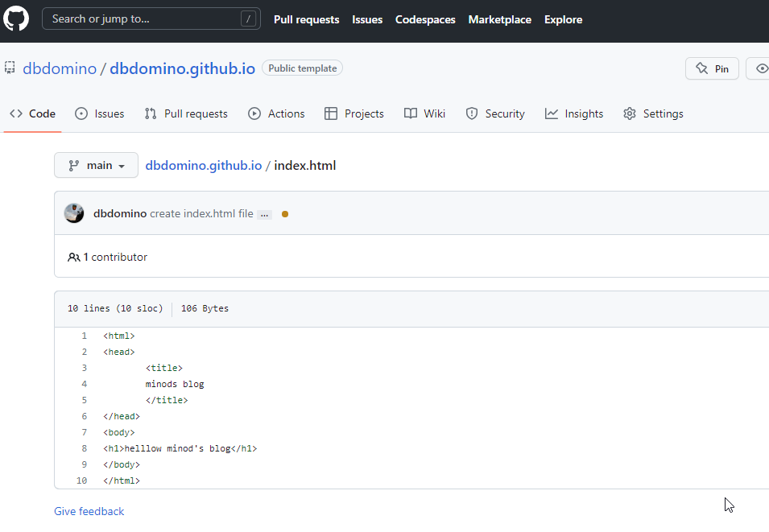Click the watch eye icon button
Viewport: 769px width, 532px height.
(x=762, y=68)
